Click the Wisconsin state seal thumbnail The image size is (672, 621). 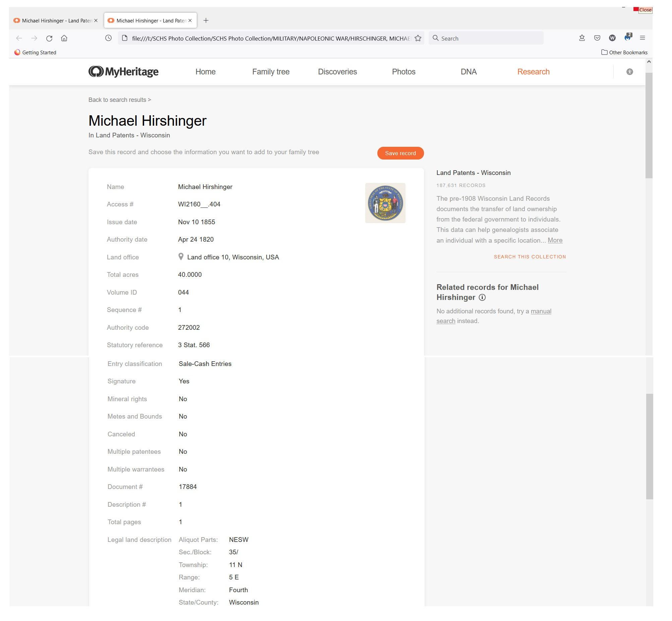click(x=385, y=203)
